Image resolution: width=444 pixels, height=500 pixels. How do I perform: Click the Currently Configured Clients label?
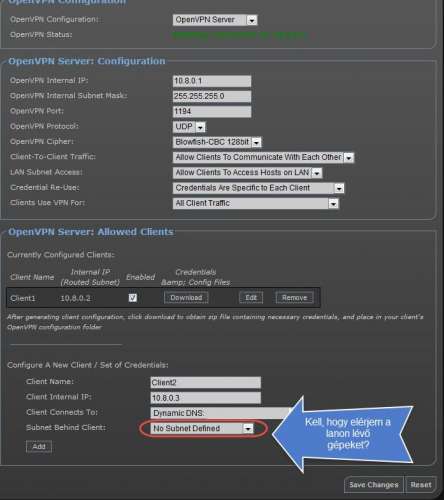(x=61, y=255)
